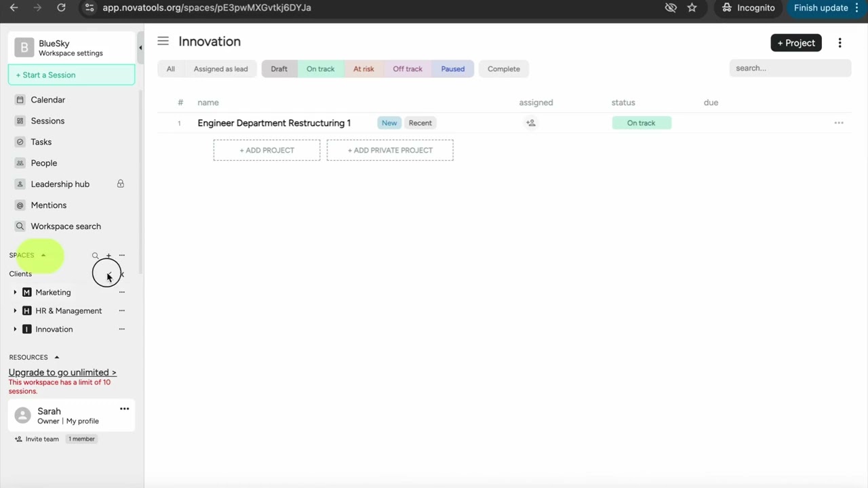Bookmark this page with star icon
The height and width of the screenshot is (488, 868).
692,7
